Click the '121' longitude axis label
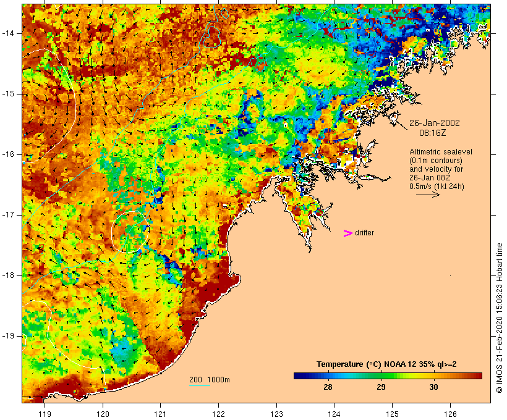The image size is (507, 420). [160, 414]
